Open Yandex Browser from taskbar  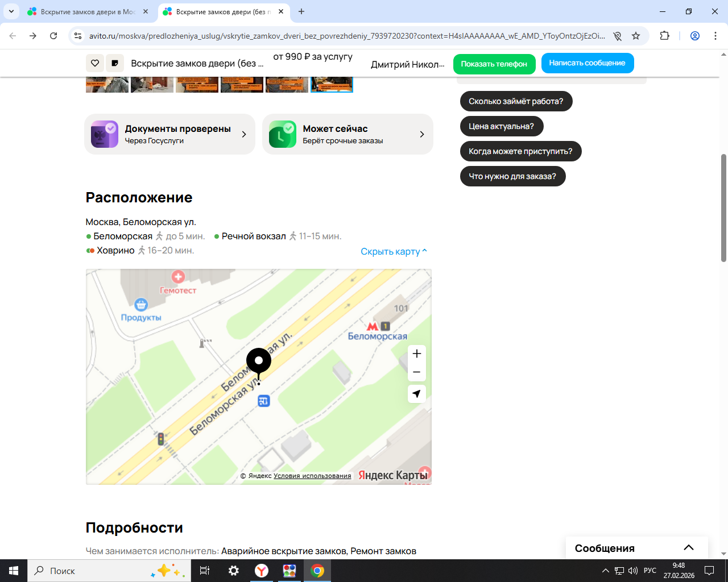click(x=262, y=571)
